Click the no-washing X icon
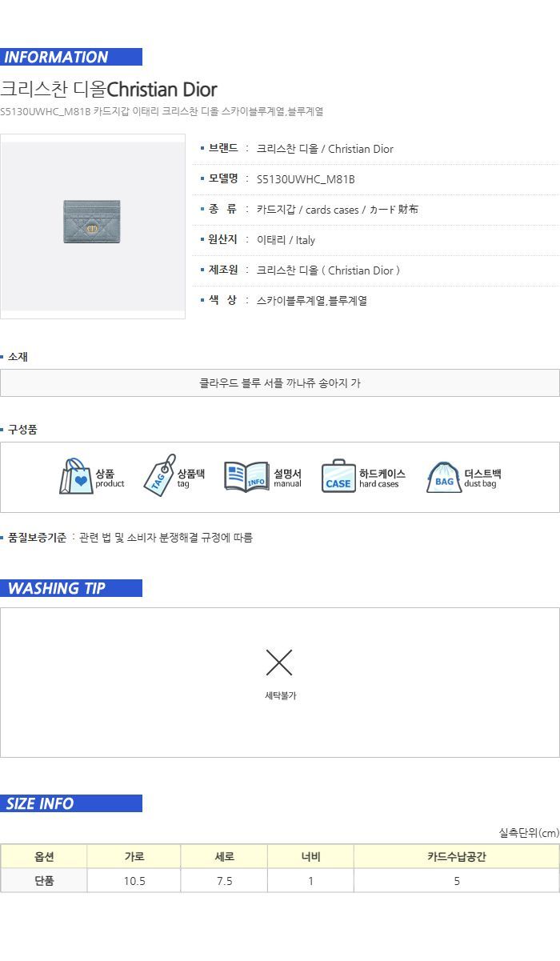 pyautogui.click(x=279, y=663)
